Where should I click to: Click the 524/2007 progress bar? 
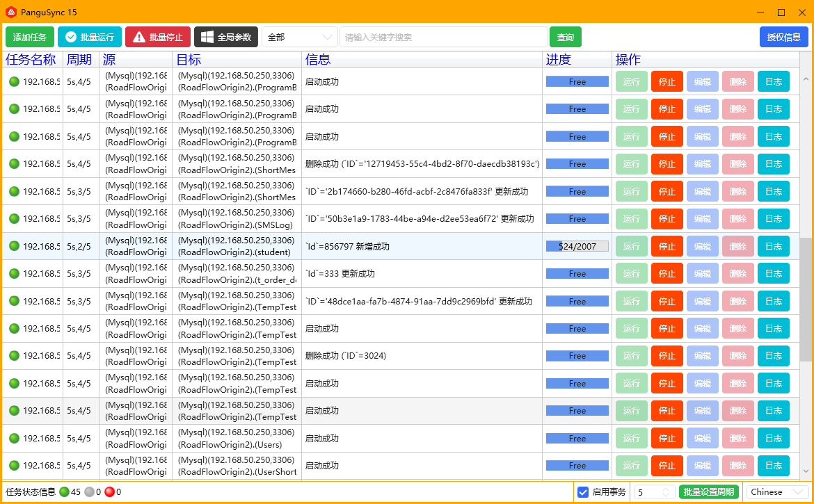(577, 246)
